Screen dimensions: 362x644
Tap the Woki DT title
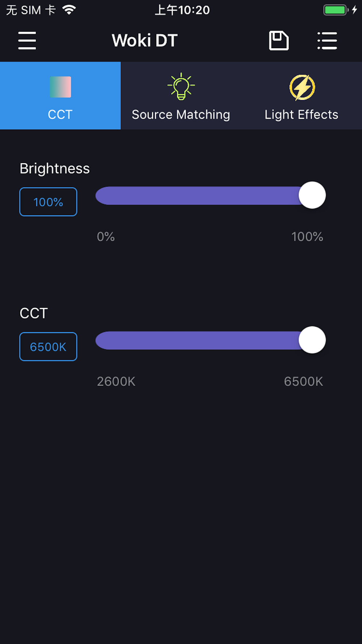[x=144, y=40]
